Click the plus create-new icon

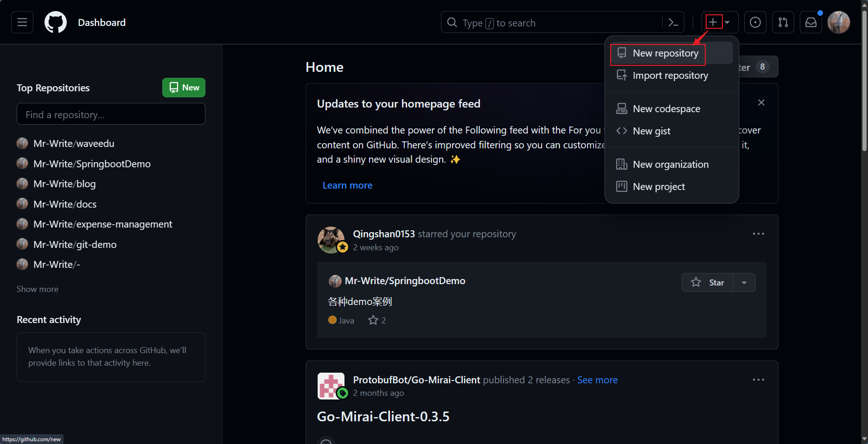[x=713, y=22]
